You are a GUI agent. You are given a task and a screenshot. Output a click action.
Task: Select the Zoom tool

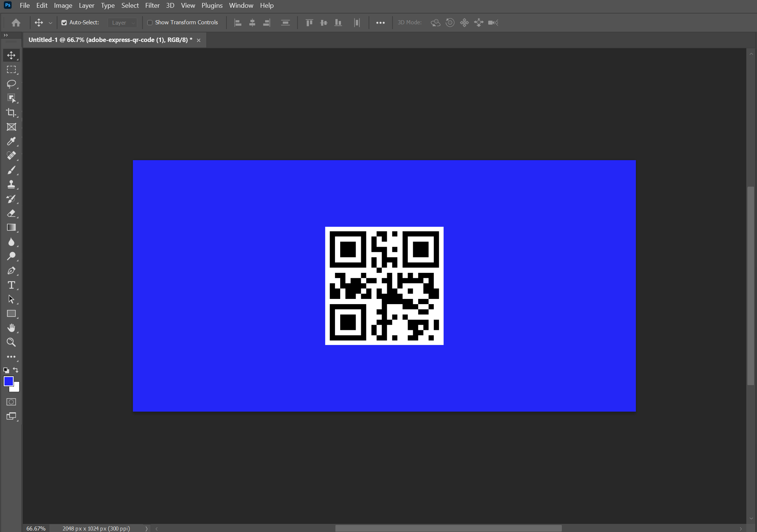click(x=11, y=342)
